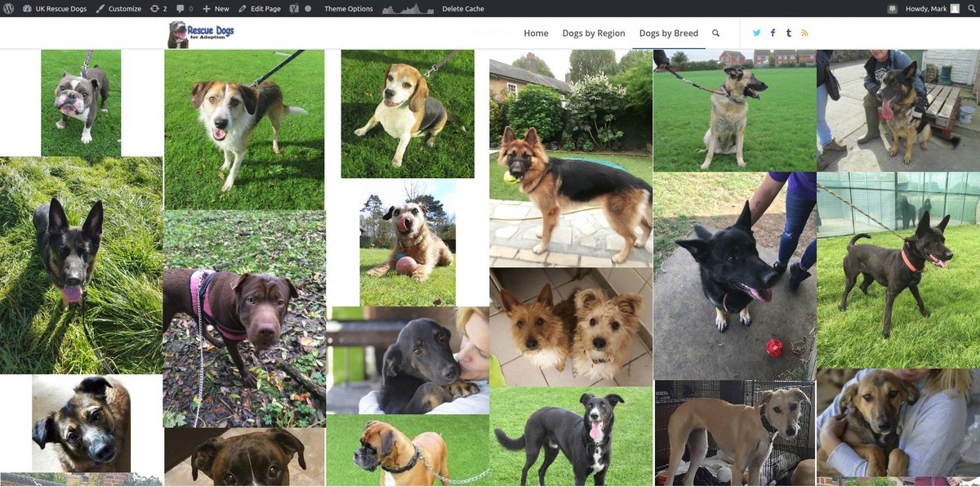Open the dark dog with orange collar photo
The width and height of the screenshot is (980, 487).
coord(898,270)
